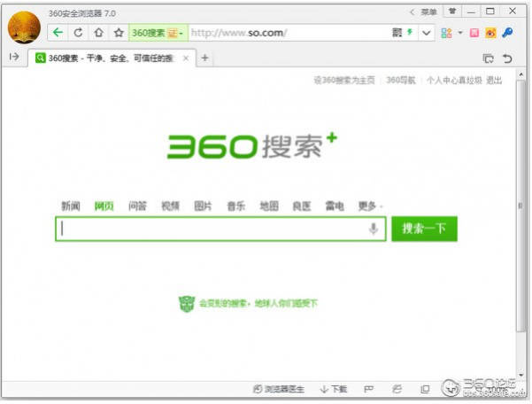This screenshot has width=532, height=404.
Task: Expand the 更多 categories dropdown
Action: click(x=370, y=206)
